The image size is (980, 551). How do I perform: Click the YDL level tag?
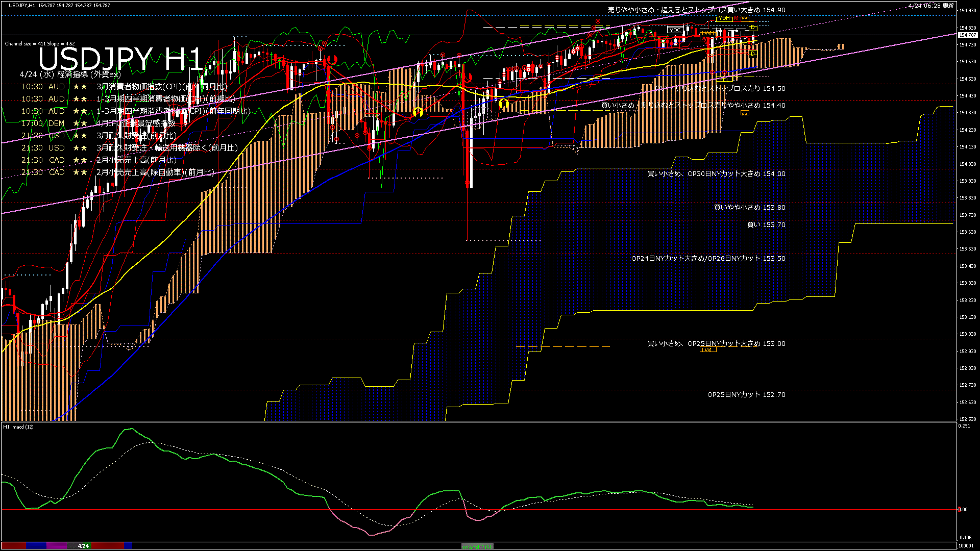pyautogui.click(x=724, y=80)
